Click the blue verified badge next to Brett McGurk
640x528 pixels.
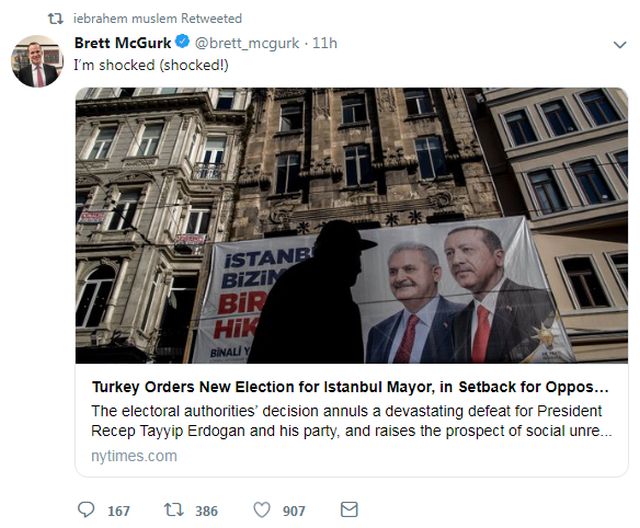182,43
